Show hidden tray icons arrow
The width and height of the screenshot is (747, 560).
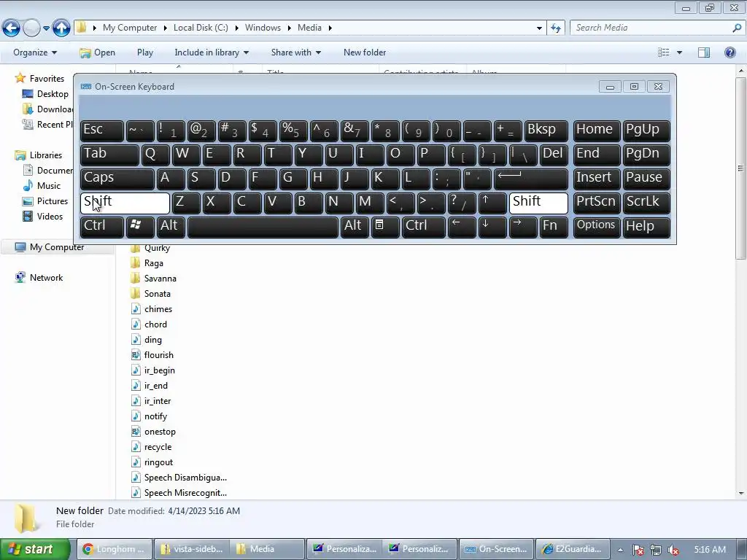pos(620,550)
